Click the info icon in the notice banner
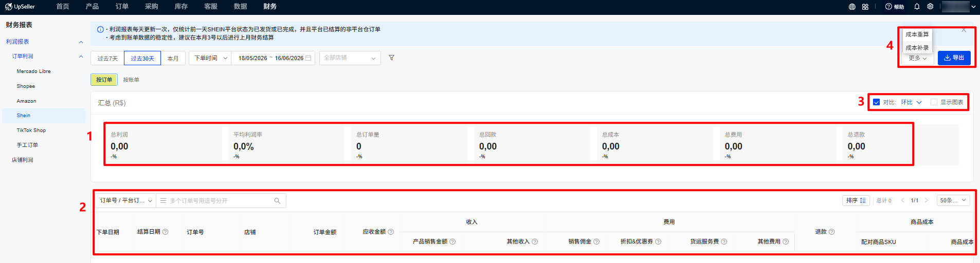This screenshot has height=263, width=980. [100, 29]
